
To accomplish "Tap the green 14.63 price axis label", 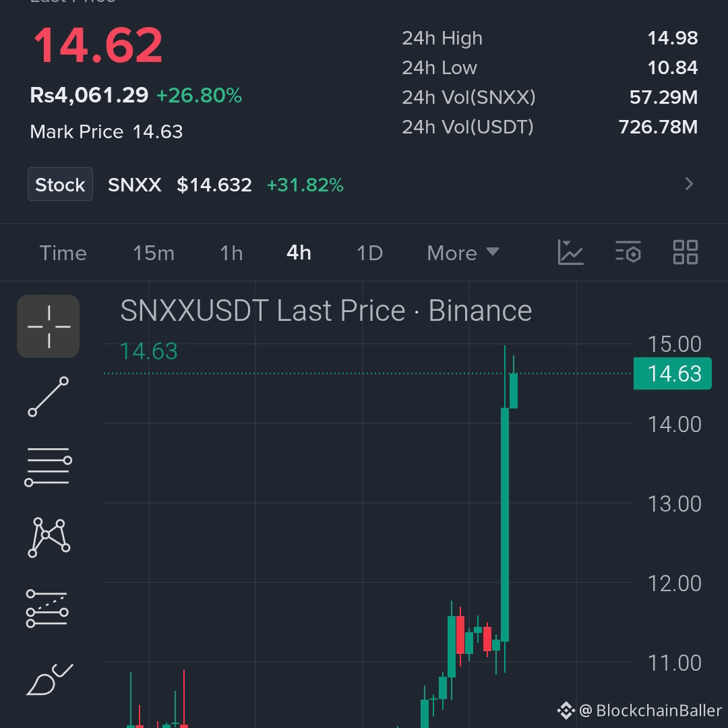I will click(673, 373).
